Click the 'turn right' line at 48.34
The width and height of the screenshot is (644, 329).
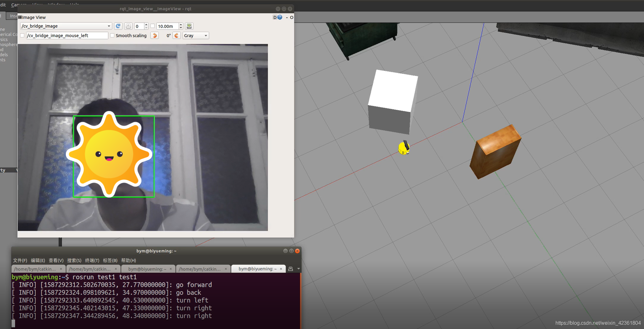tap(112, 316)
